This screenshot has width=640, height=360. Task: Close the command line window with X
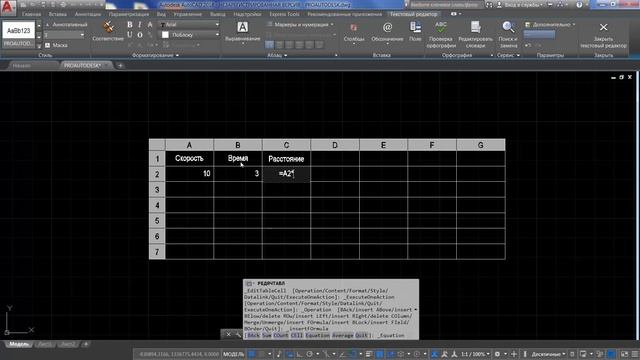228,335
